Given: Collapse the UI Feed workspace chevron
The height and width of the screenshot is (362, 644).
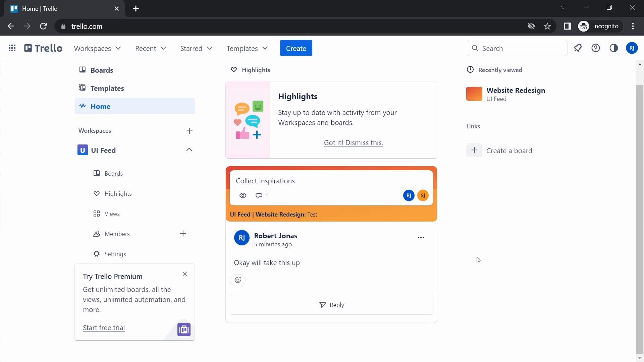Looking at the screenshot, I should click(189, 149).
